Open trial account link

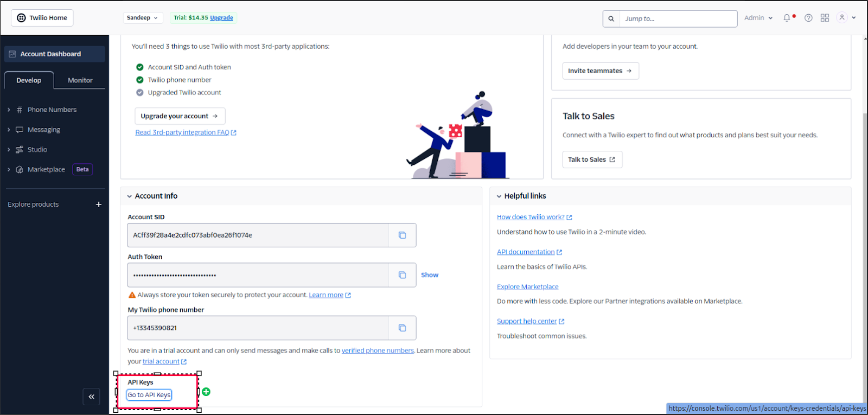pyautogui.click(x=164, y=362)
